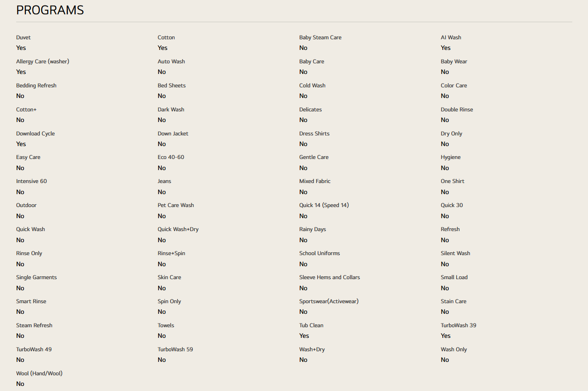The height and width of the screenshot is (391, 588).
Task: Click the No value under Baby Steam Care
Action: click(x=303, y=48)
